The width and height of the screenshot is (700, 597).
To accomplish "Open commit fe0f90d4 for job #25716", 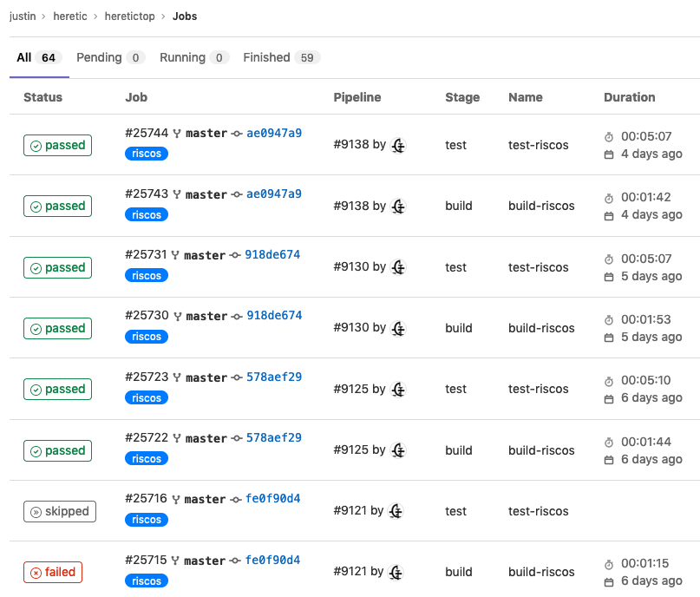I will click(273, 499).
